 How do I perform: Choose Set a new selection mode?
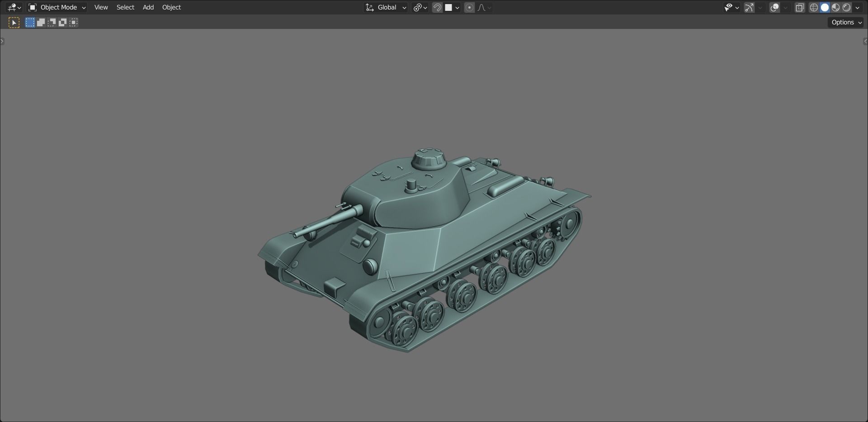tap(30, 23)
